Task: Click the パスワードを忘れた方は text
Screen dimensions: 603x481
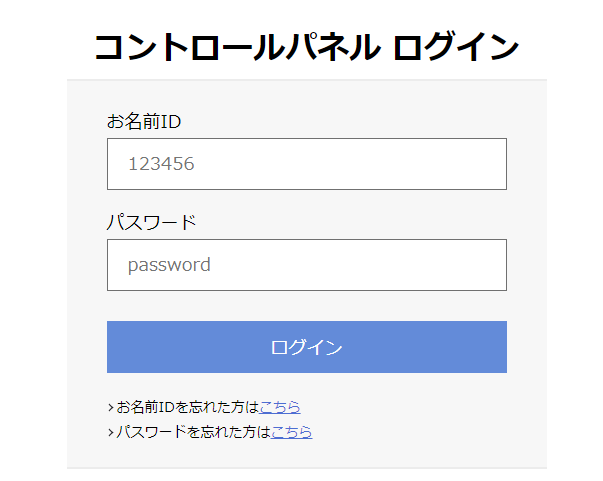Action: 193,432
